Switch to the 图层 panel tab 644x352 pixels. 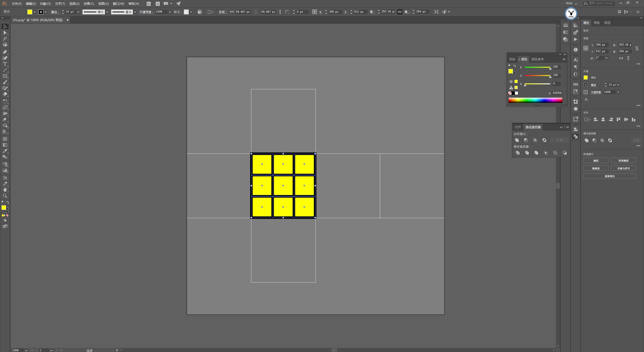click(607, 23)
